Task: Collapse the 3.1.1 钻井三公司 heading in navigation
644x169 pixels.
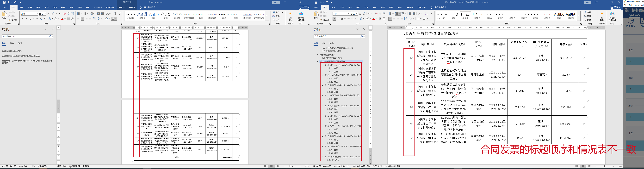Action: click(323, 65)
